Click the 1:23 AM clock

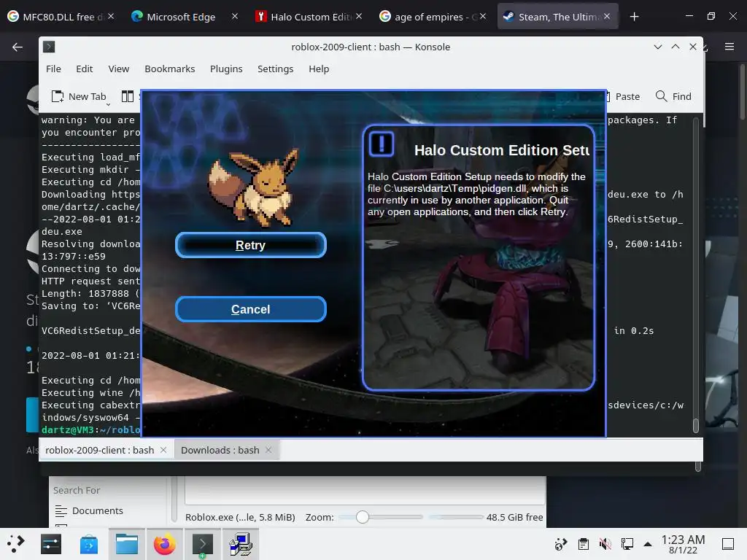click(x=683, y=544)
